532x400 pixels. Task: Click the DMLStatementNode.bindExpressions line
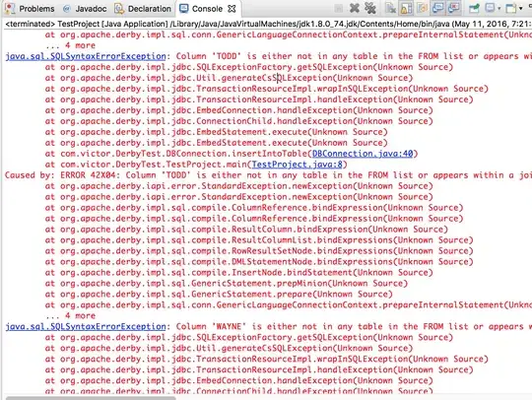point(259,262)
